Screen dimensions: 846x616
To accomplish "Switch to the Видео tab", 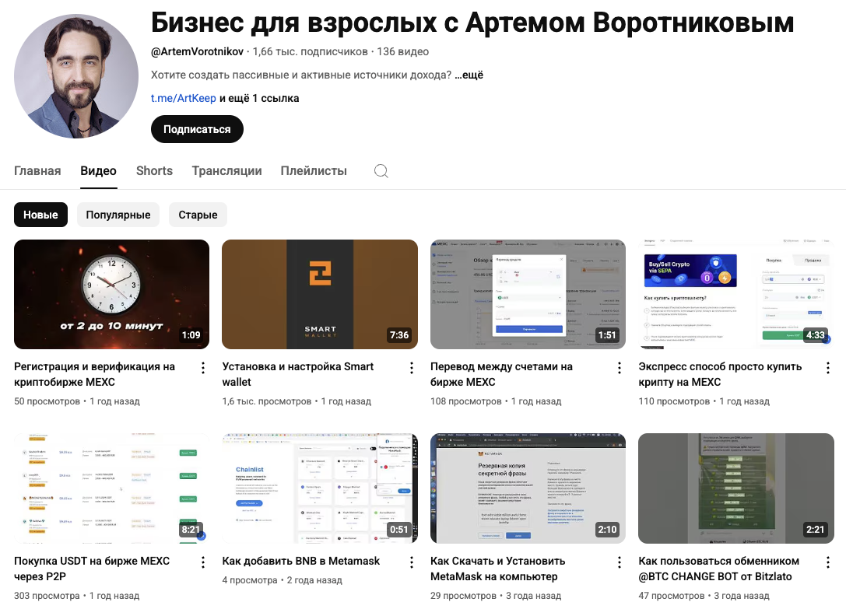I will 98,171.
